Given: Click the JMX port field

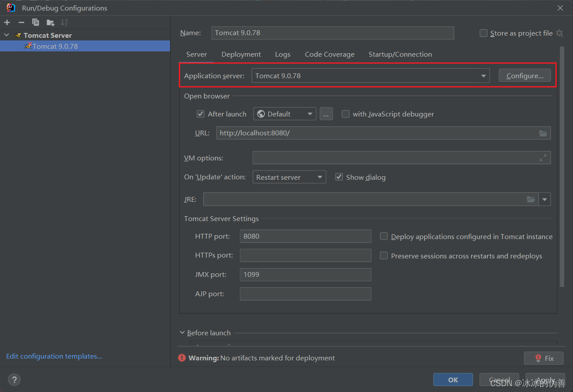Looking at the screenshot, I should 305,275.
